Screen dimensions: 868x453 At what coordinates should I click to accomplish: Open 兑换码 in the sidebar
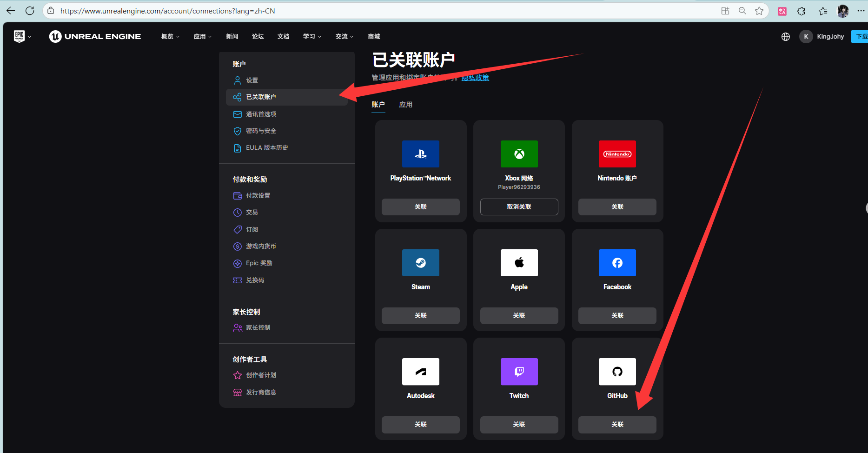tap(287, 280)
